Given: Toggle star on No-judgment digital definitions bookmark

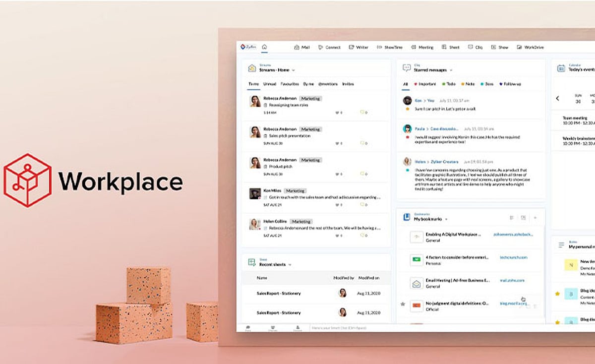Looking at the screenshot, I should point(403,303).
